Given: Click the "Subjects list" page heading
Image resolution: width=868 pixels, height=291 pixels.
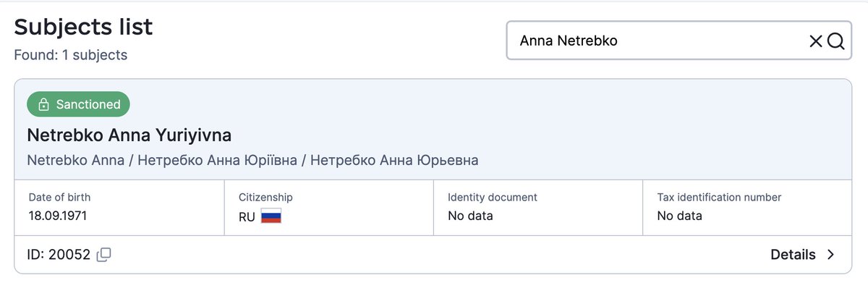Looking at the screenshot, I should (x=83, y=27).
